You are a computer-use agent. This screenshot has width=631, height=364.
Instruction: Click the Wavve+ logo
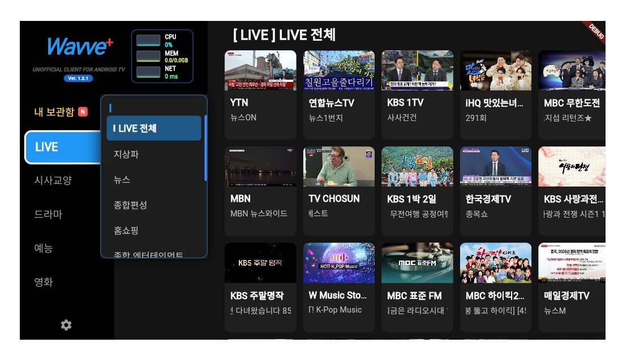[x=80, y=46]
